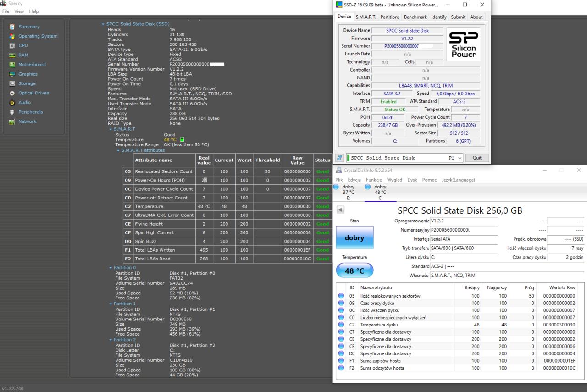Open the Audio speaker icon in Speccy
This screenshot has width=587, height=392.
click(x=12, y=103)
